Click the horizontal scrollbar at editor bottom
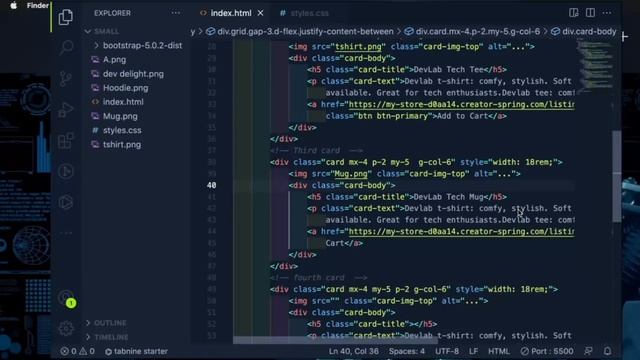The image size is (640, 360). coord(336,340)
